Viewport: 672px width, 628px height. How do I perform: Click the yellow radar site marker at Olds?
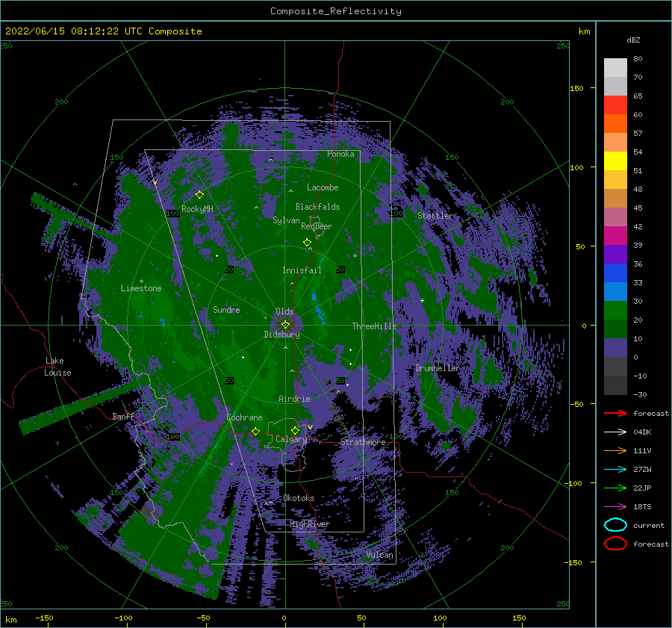pos(285,325)
